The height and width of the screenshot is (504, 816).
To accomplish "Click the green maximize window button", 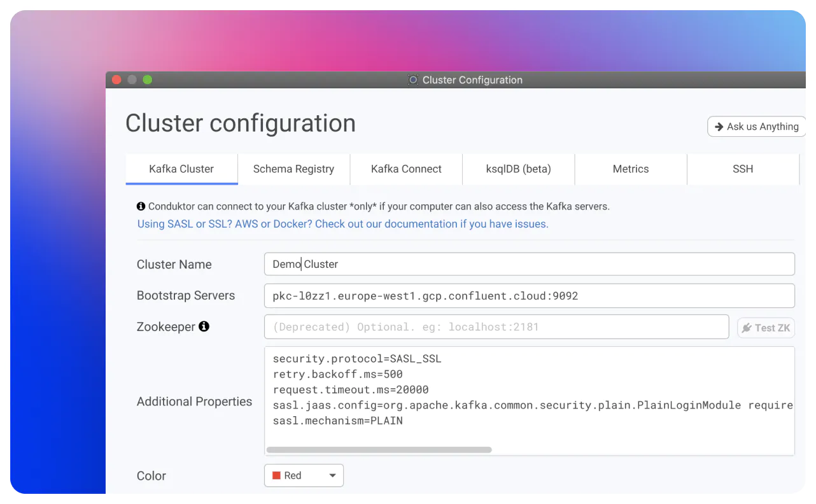I will click(148, 80).
